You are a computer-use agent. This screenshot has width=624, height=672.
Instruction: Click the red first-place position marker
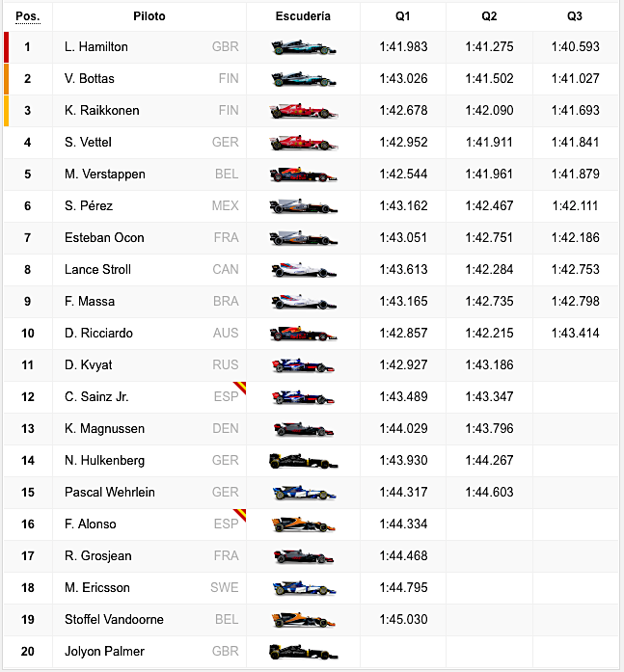coord(7,47)
